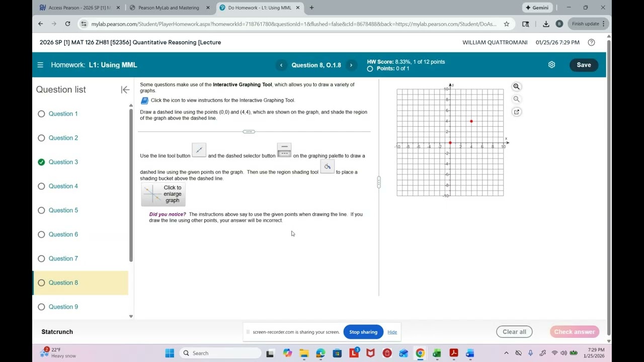Select Do Homework L1 tab
Screen dimensions: 644x362
pyautogui.click(x=260, y=8)
